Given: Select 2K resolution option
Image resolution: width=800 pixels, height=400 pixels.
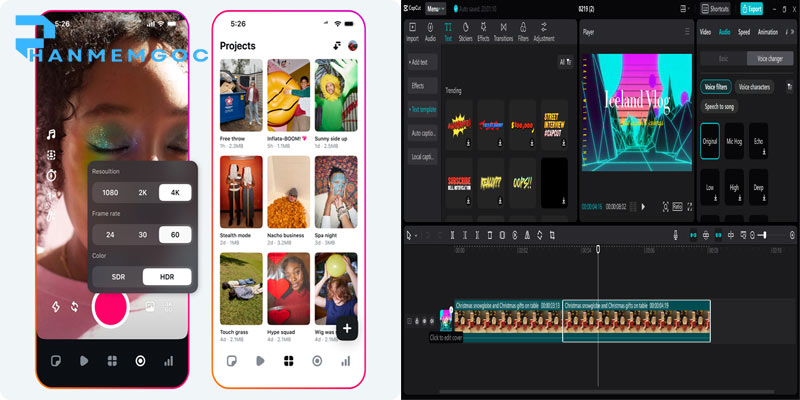Looking at the screenshot, I should [x=143, y=192].
